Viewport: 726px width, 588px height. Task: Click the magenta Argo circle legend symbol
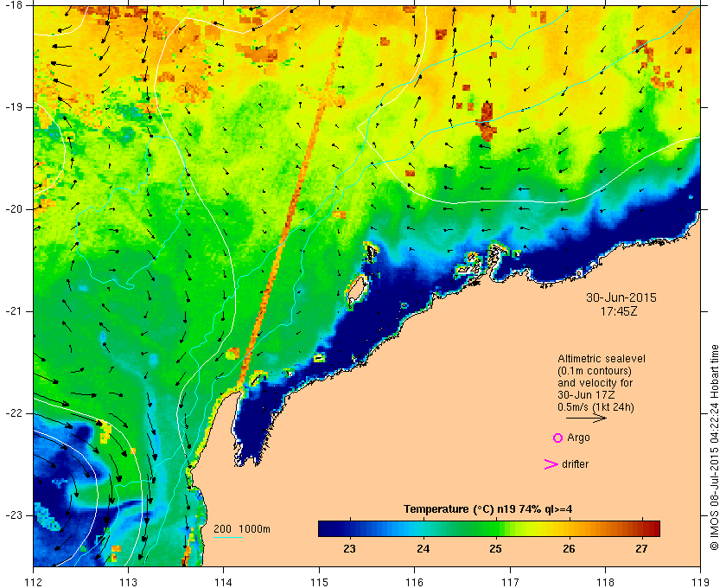[x=558, y=438]
